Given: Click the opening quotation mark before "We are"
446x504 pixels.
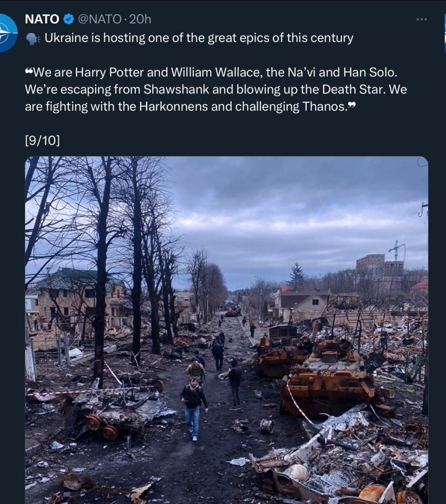Looking at the screenshot, I should (x=28, y=72).
